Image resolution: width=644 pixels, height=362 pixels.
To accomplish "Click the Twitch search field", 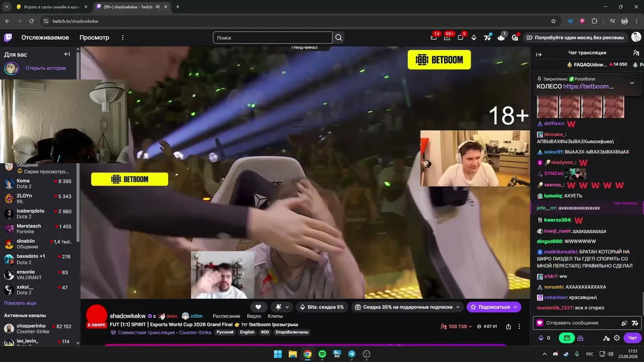I will click(273, 38).
